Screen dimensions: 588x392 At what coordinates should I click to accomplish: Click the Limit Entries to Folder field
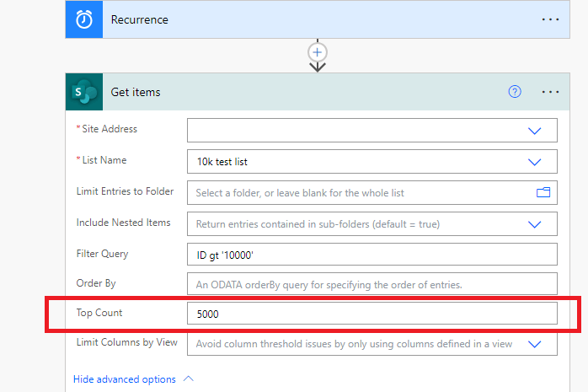pyautogui.click(x=372, y=193)
